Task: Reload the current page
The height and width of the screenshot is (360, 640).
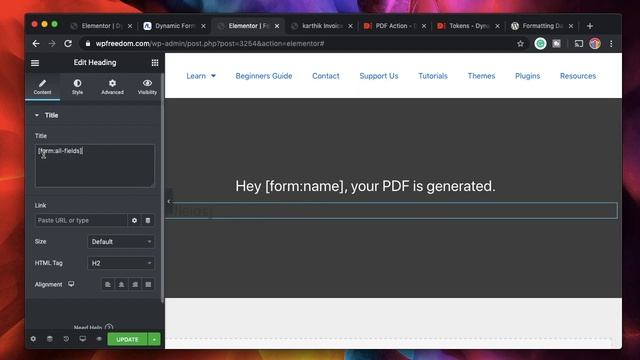Action: tap(68, 44)
